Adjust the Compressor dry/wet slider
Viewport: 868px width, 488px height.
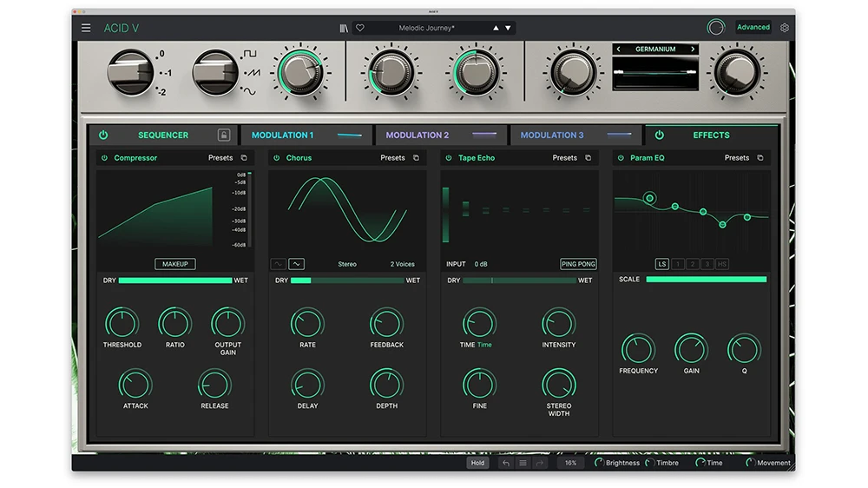175,280
